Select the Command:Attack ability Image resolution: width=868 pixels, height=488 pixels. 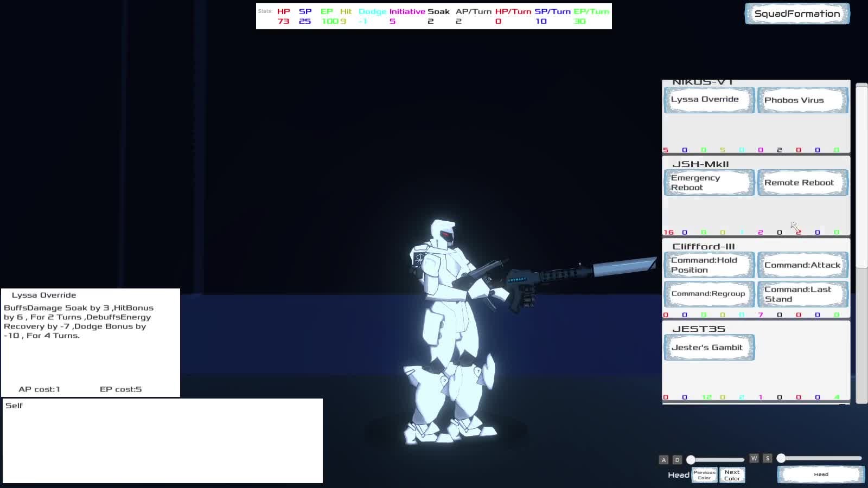pyautogui.click(x=802, y=265)
